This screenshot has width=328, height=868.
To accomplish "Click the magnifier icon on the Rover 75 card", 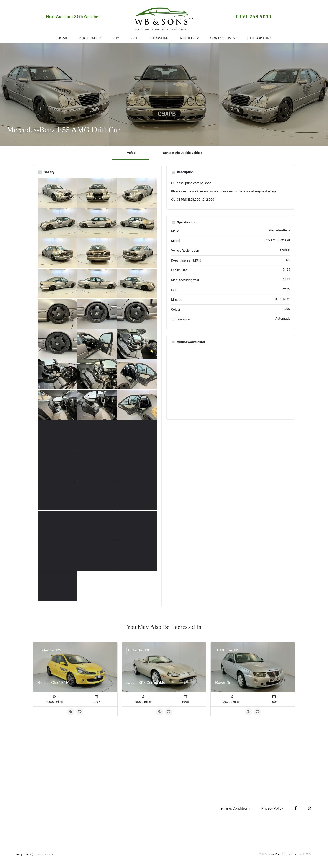I will (248, 712).
